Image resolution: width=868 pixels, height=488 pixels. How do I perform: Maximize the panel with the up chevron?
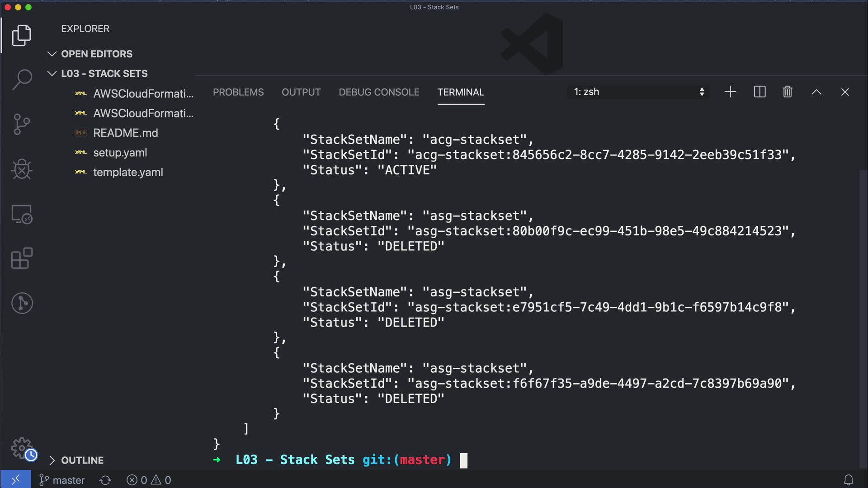click(x=816, y=92)
